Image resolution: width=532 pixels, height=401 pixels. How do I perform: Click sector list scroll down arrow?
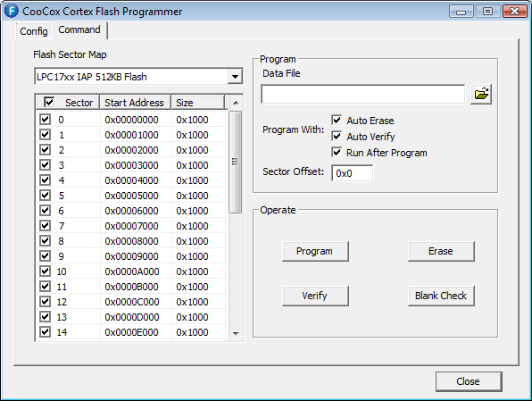coord(236,333)
